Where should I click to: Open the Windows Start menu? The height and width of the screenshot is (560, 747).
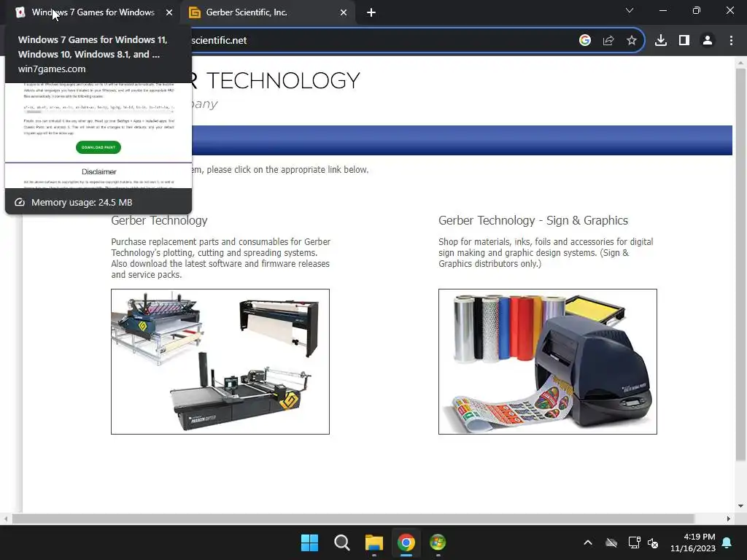309,542
